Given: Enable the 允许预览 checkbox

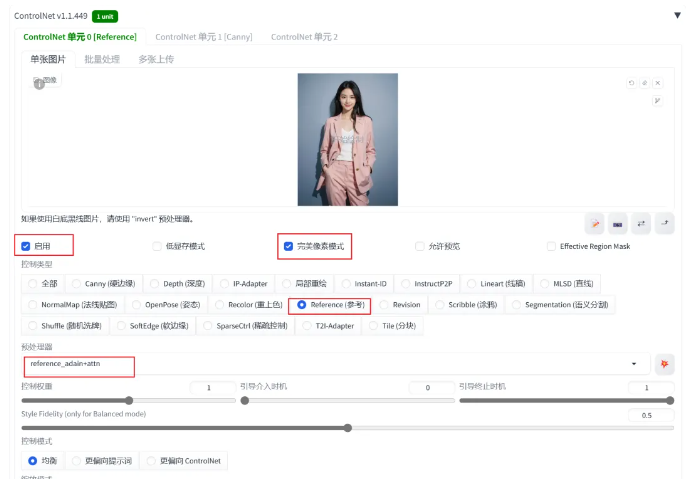Looking at the screenshot, I should tap(420, 246).
